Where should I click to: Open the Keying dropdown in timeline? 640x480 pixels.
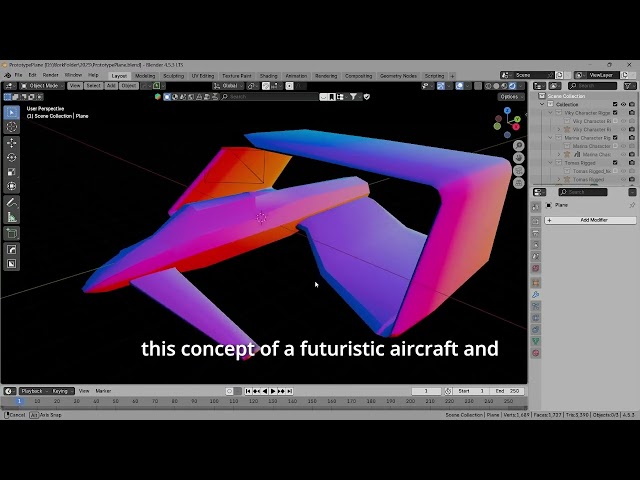[x=62, y=391]
